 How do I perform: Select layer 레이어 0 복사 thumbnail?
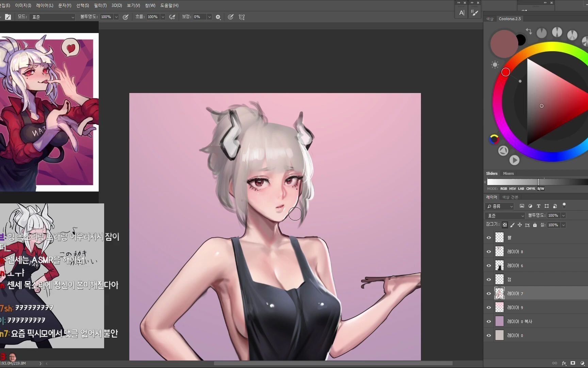[500, 321]
